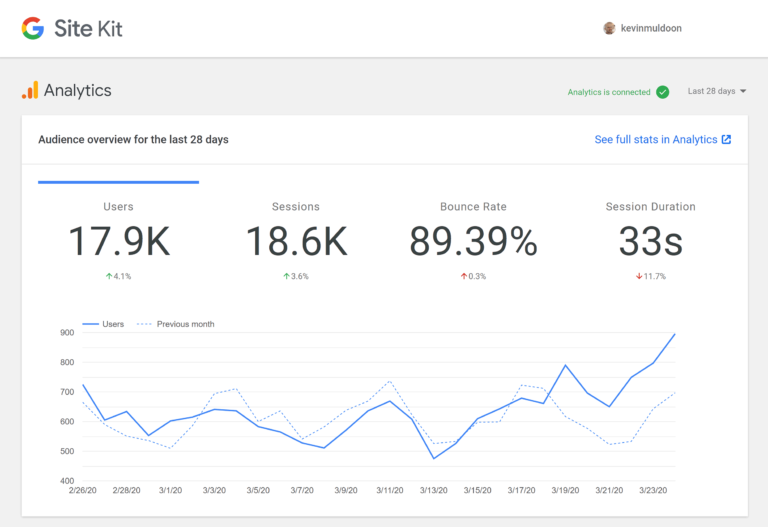
Task: Click the 3/23/20 x-axis date label
Action: tap(653, 490)
